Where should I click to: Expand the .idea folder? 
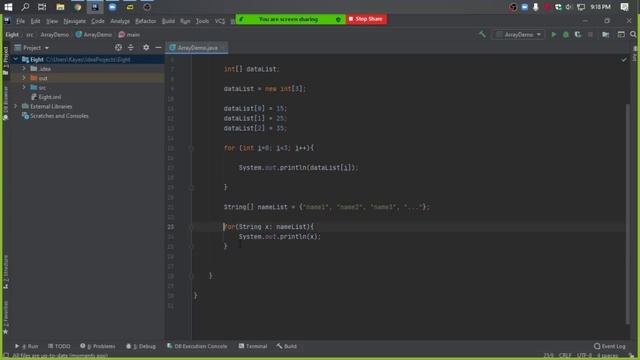click(24, 69)
